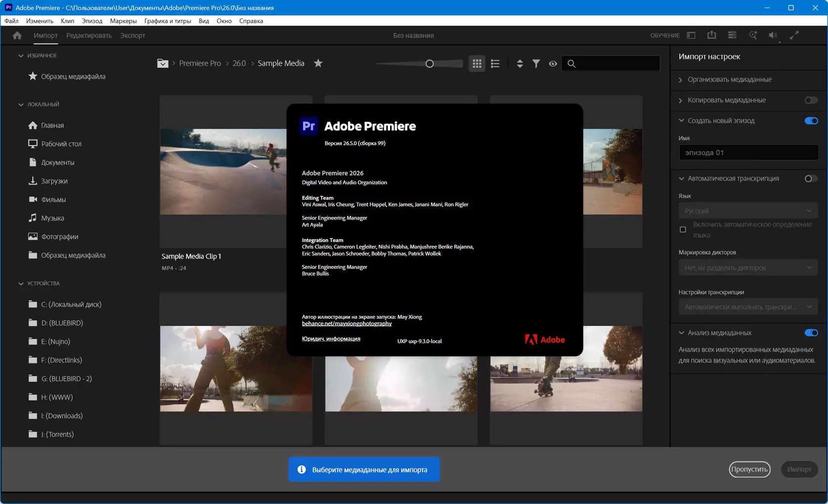Collapse the ЛОКАЛЬНЫЙ section
The width and height of the screenshot is (828, 504).
tap(21, 105)
